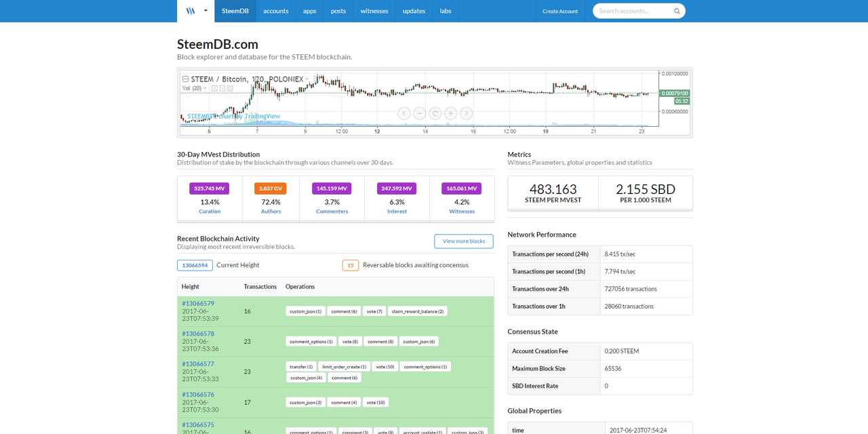Open the updates menu item

point(414,11)
